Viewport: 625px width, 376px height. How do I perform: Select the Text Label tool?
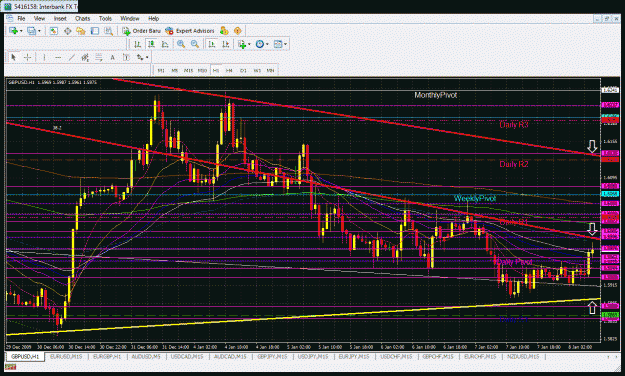(x=126, y=58)
